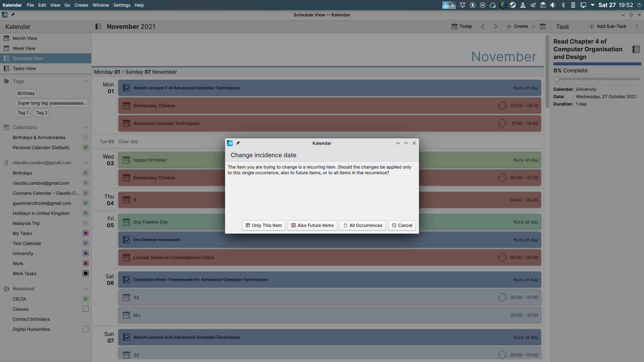
Task: Click Add Sub-Task button
Action: pos(608,26)
